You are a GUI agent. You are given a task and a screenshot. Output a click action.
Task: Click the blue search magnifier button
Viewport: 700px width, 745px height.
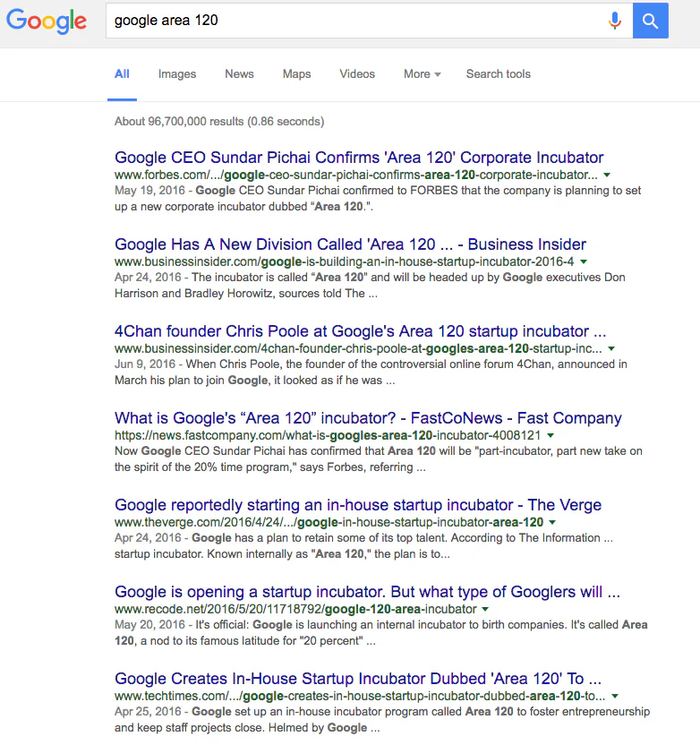pyautogui.click(x=650, y=21)
